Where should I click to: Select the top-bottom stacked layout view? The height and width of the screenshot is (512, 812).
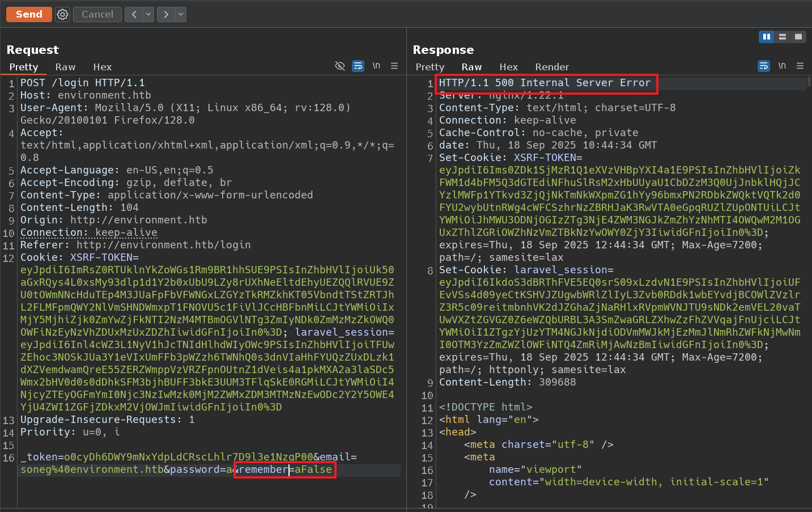[782, 37]
